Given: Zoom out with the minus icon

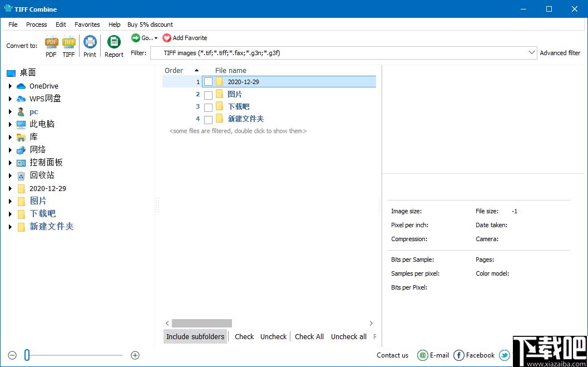Looking at the screenshot, I should pyautogui.click(x=12, y=355).
